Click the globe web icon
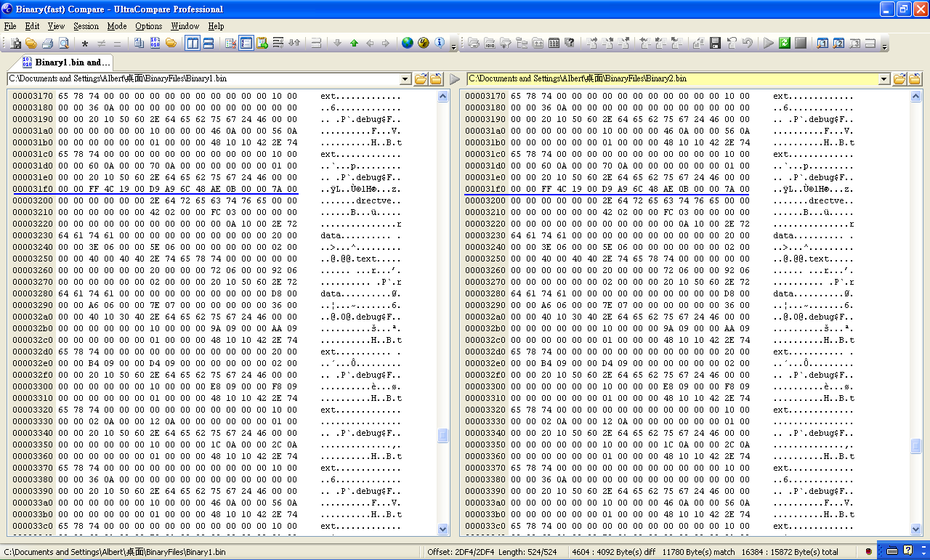Viewport: 930px width, 560px height. point(408,44)
